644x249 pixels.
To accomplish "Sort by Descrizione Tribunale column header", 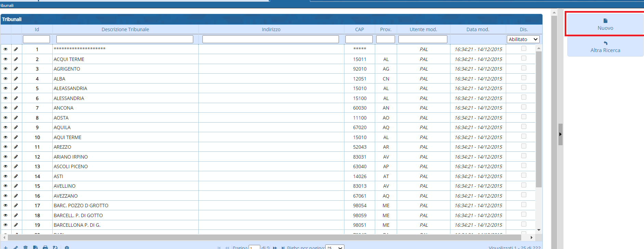I will tap(125, 29).
